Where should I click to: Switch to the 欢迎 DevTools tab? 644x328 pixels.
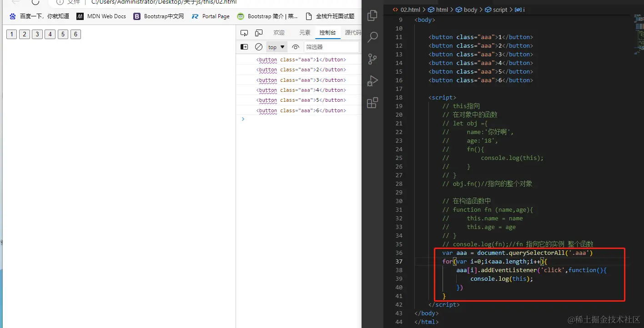coord(279,33)
